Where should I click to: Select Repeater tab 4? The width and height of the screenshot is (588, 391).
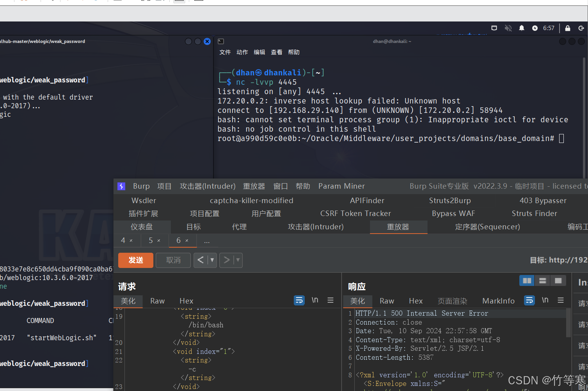click(x=123, y=240)
